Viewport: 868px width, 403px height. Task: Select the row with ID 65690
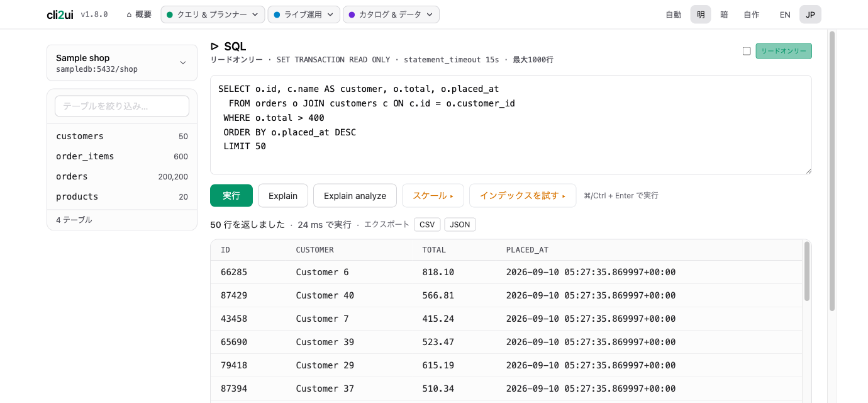tap(506, 342)
